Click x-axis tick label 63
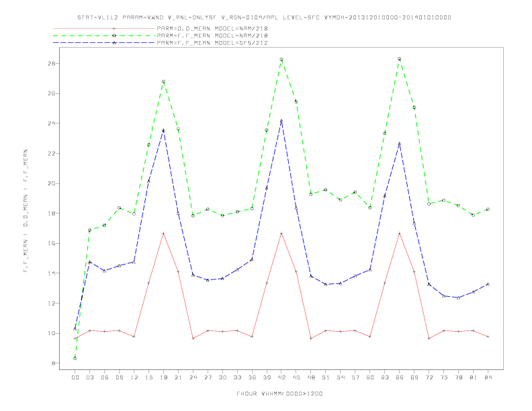Viewport: 532px width, 411px height. [385, 377]
